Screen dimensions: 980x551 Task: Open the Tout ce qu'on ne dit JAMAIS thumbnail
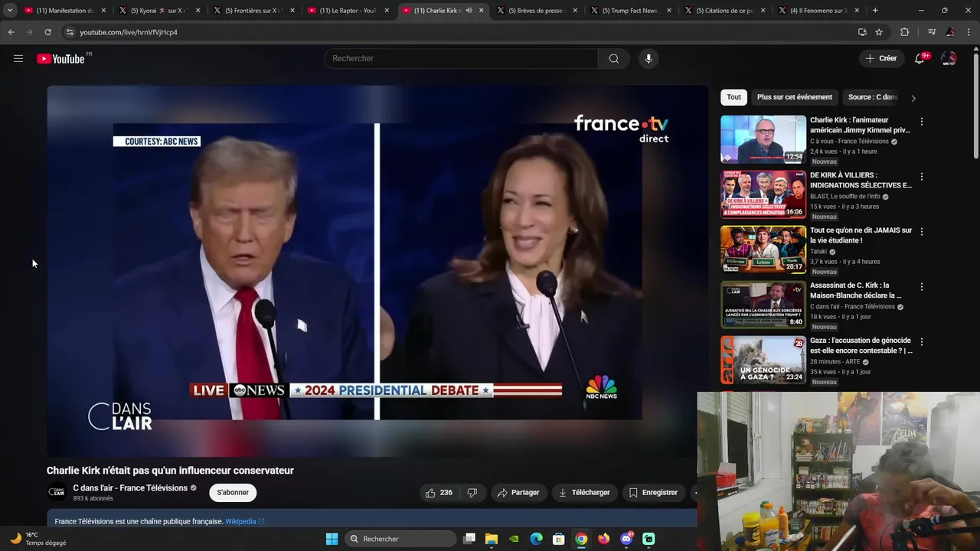click(x=763, y=249)
